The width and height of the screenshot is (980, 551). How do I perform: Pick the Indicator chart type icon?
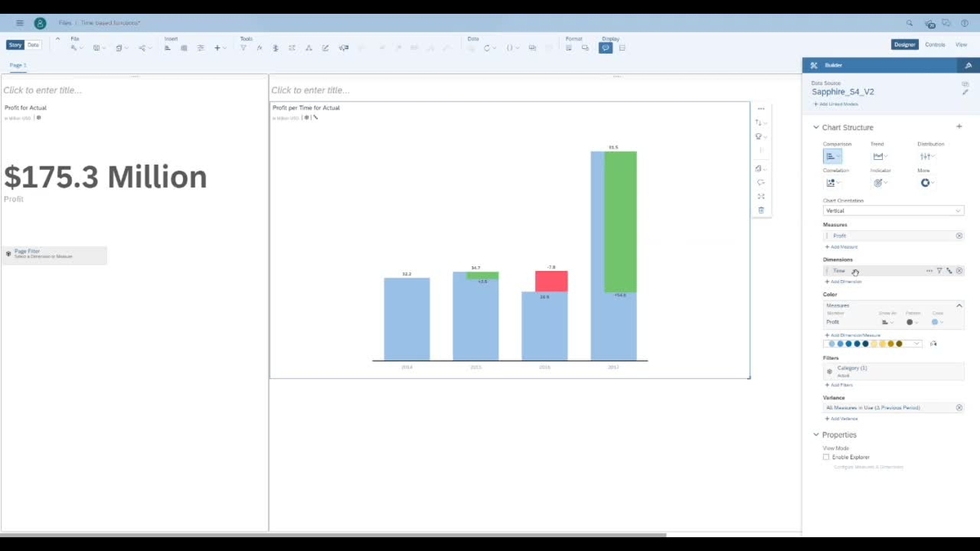880,183
